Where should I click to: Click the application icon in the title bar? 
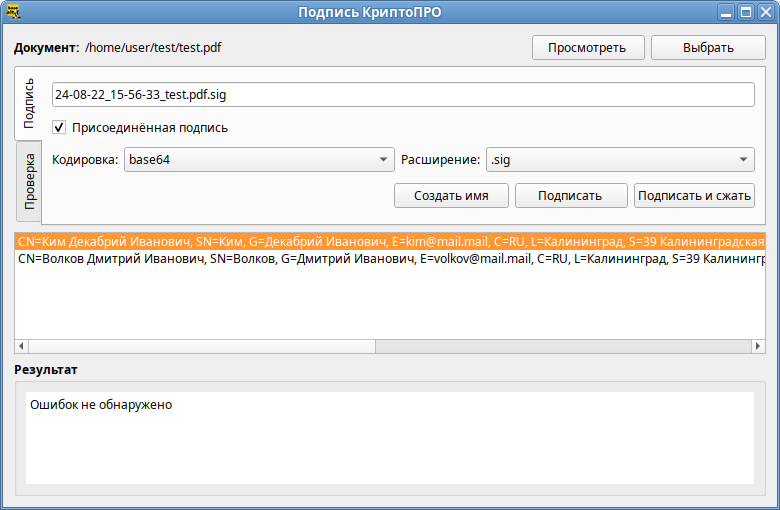point(13,12)
